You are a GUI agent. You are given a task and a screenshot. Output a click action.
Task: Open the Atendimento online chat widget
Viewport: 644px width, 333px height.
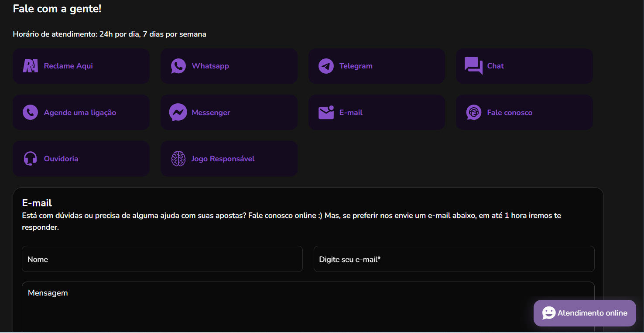[x=585, y=313]
